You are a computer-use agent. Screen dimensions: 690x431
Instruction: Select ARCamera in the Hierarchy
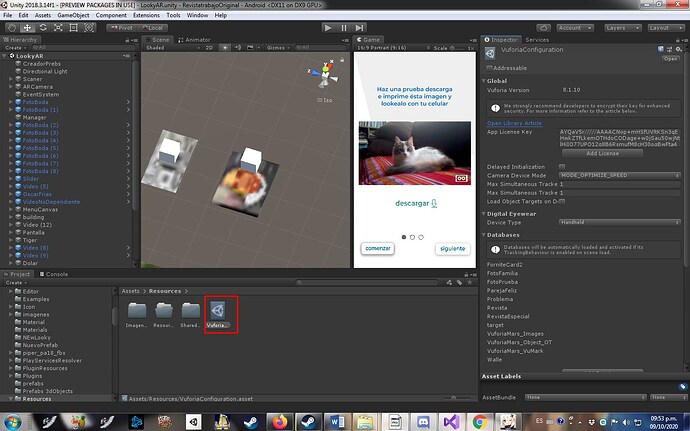tap(38, 87)
